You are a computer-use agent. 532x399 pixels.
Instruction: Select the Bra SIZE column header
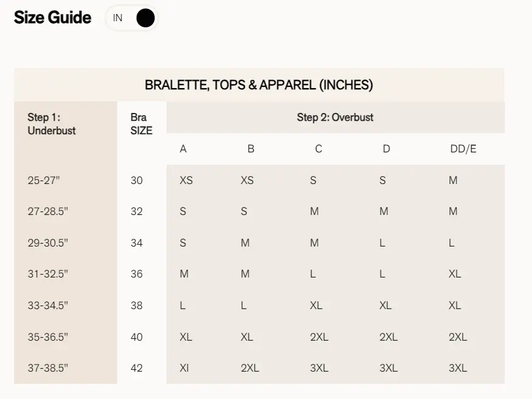click(x=141, y=124)
